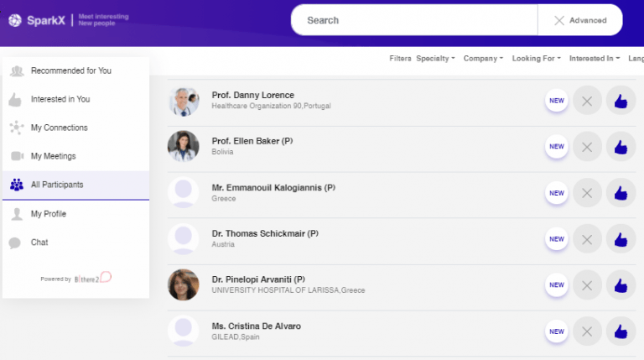Dismiss Dr. Thomas Schickmair with X
Viewport: 644px width, 360px height.
[587, 239]
